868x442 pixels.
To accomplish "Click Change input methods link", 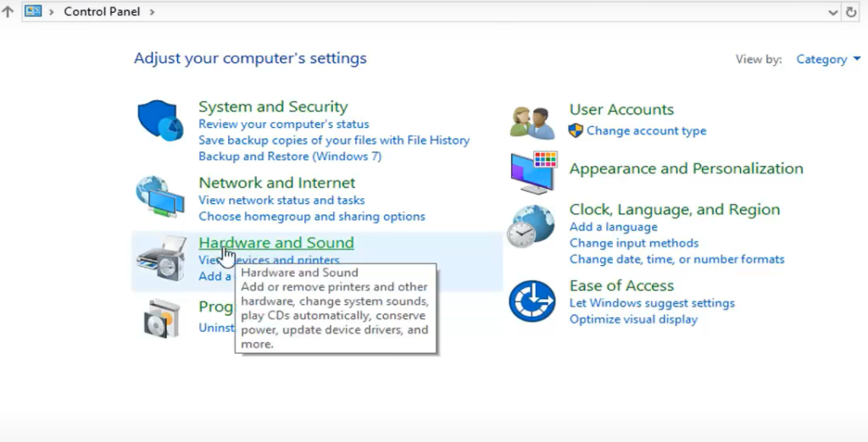I will click(634, 243).
